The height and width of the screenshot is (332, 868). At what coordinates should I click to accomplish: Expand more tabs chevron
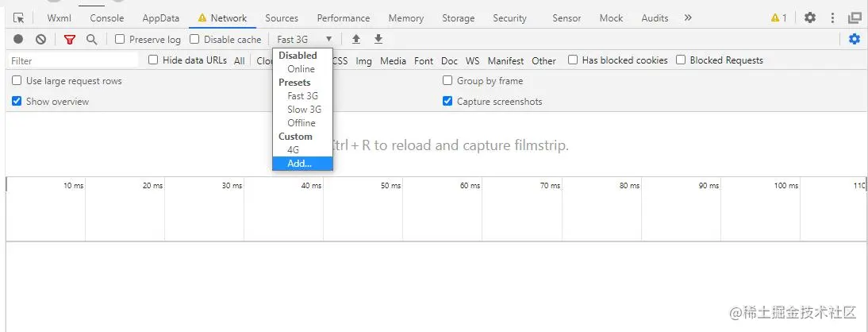688,17
